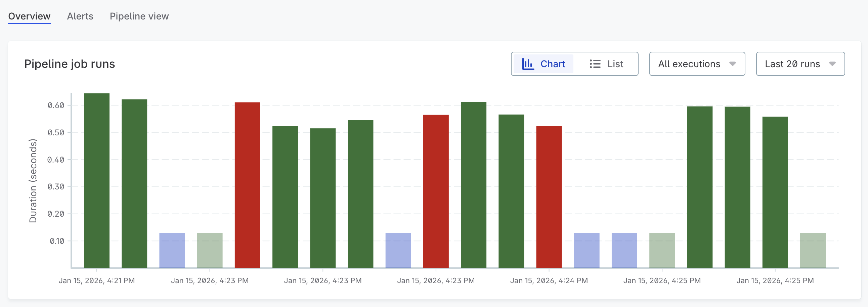Select the Overview tab

[29, 16]
